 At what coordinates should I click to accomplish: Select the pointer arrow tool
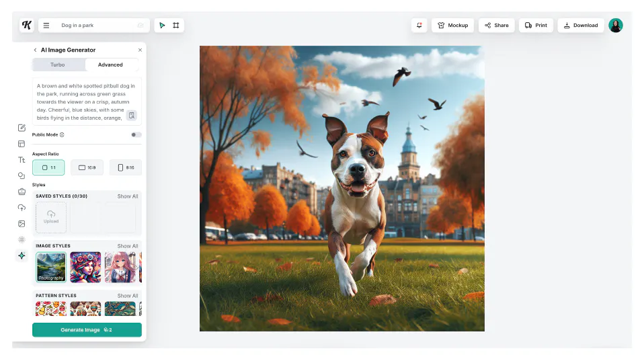pos(162,26)
